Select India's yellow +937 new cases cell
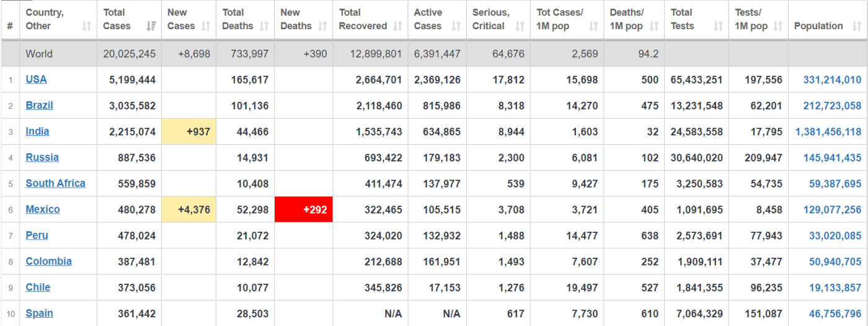 [188, 132]
